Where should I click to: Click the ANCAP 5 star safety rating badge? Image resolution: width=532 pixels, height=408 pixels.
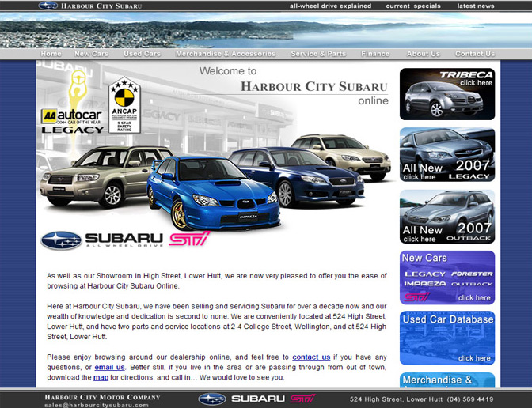coord(124,105)
